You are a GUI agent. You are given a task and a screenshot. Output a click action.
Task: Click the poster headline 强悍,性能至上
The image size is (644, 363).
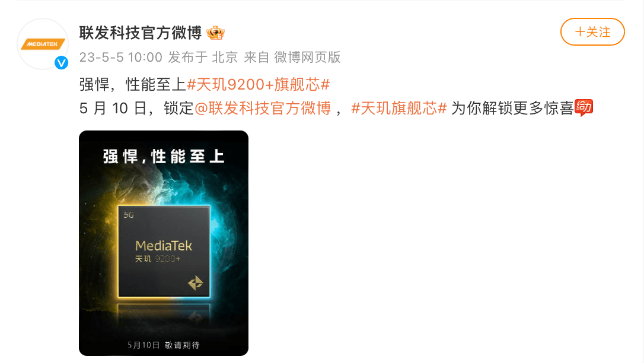[164, 157]
